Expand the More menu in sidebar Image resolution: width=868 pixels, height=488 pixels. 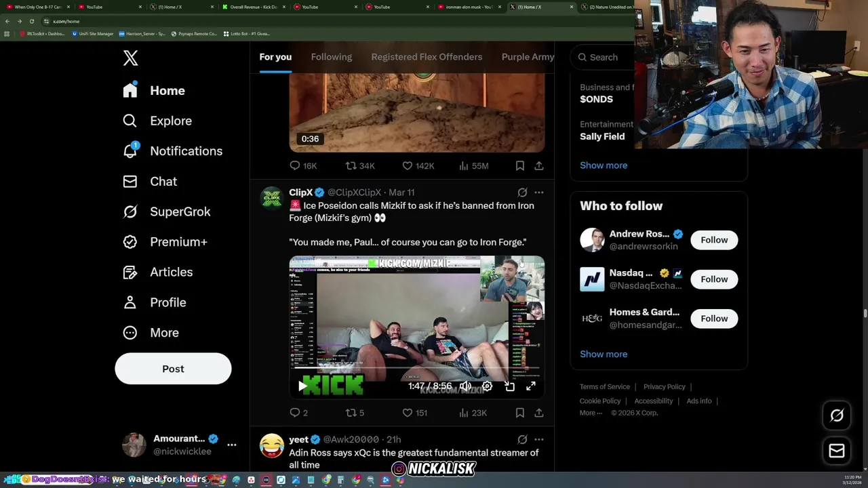(151, 333)
